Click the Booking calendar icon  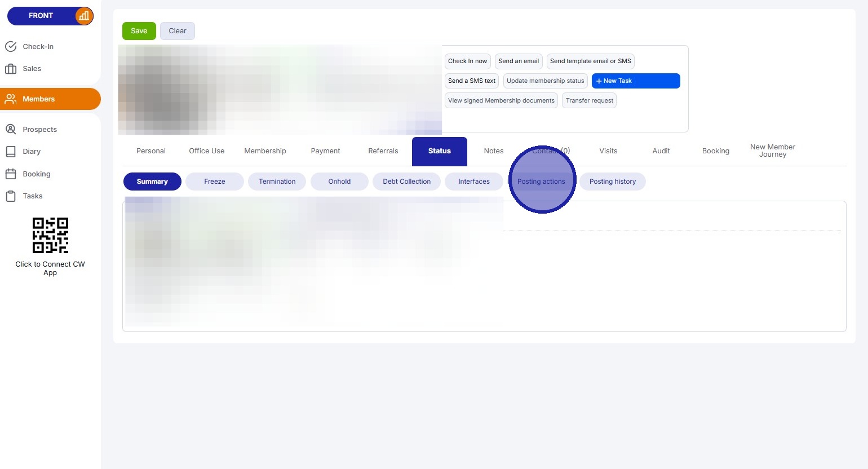click(x=11, y=174)
